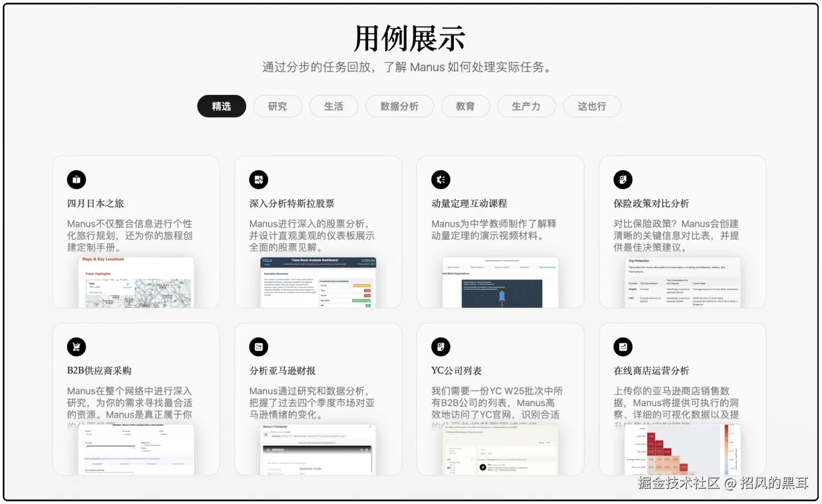Open the 保险政策对比分析 title
This screenshot has height=504, width=822.
651,204
